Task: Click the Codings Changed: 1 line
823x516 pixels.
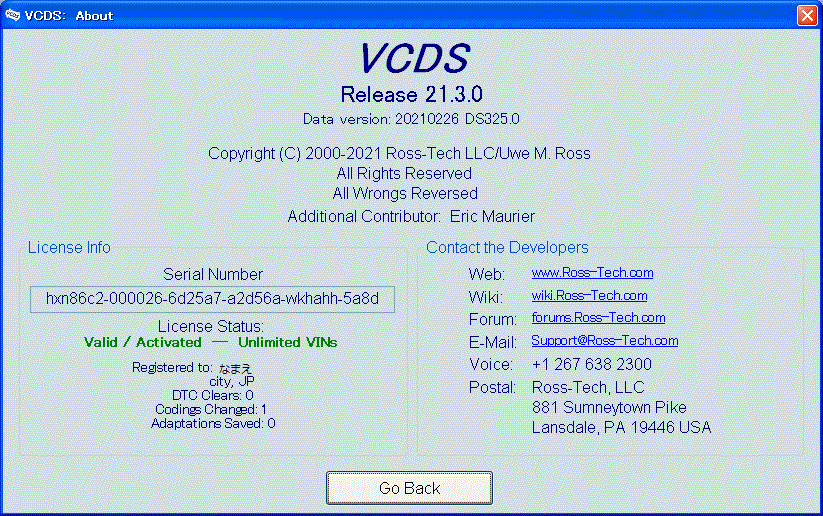Action: coord(211,409)
